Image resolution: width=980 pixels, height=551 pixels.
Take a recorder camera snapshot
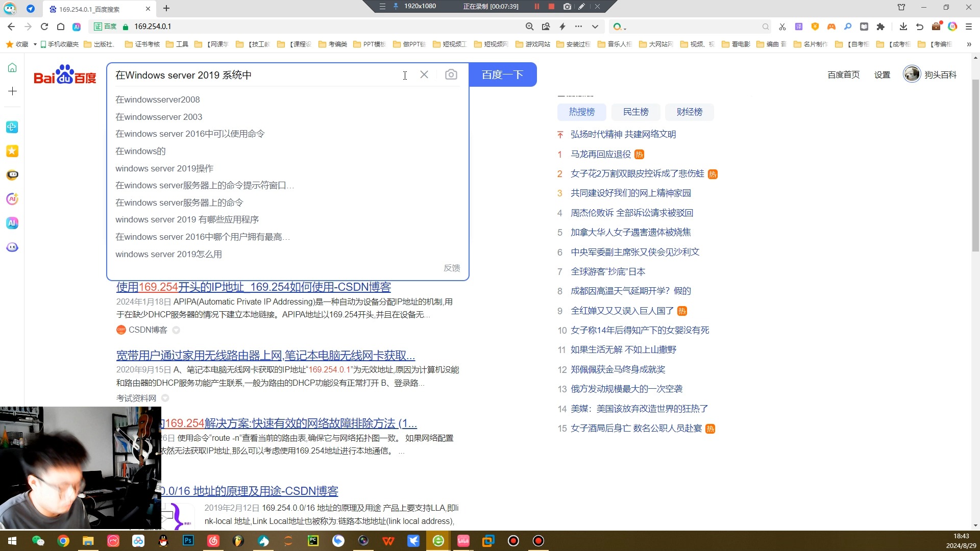coord(567,7)
